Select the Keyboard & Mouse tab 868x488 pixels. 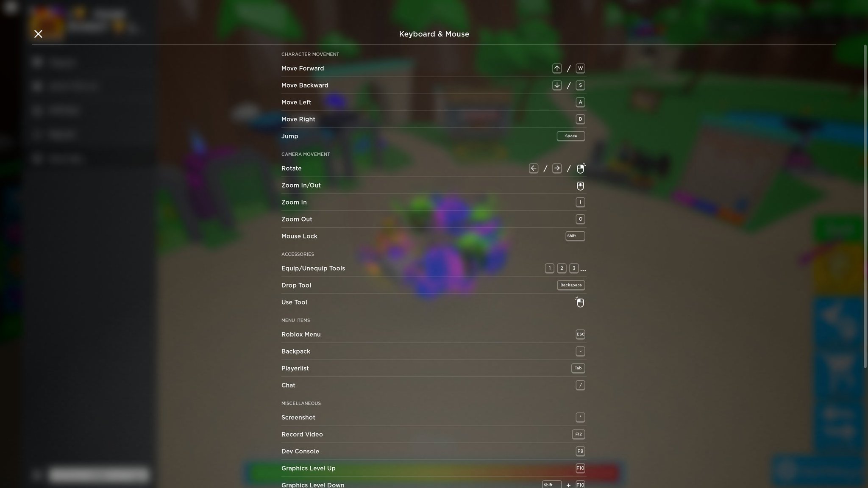(434, 34)
